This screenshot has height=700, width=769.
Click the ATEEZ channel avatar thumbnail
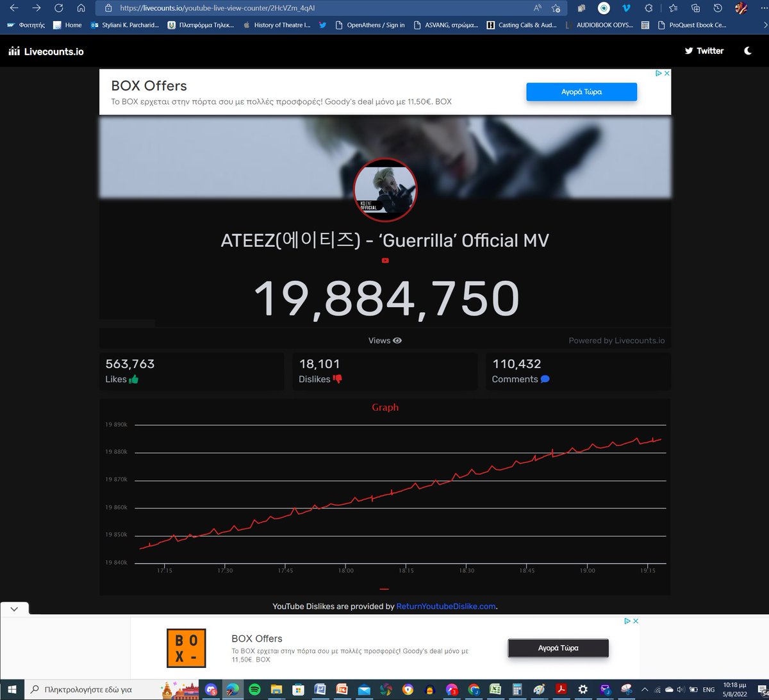point(385,190)
